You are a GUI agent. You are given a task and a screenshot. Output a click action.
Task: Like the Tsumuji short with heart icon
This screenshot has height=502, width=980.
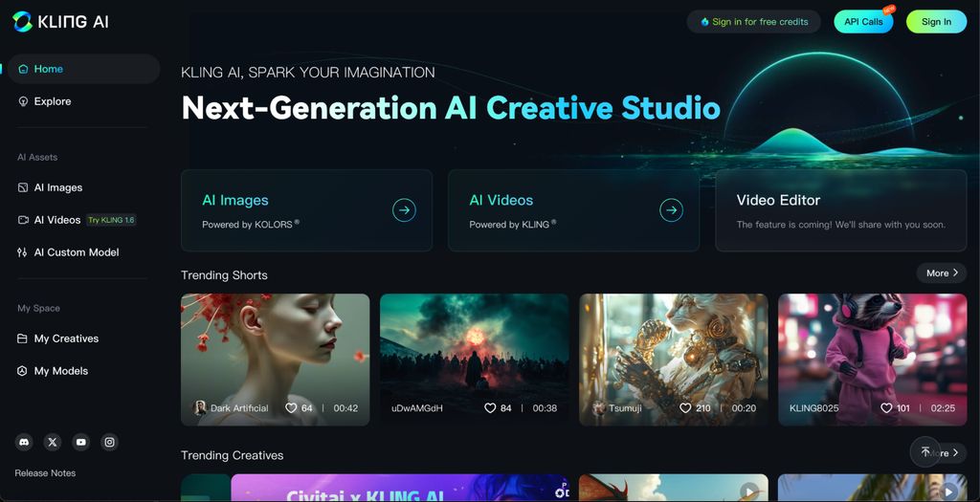pyautogui.click(x=685, y=408)
